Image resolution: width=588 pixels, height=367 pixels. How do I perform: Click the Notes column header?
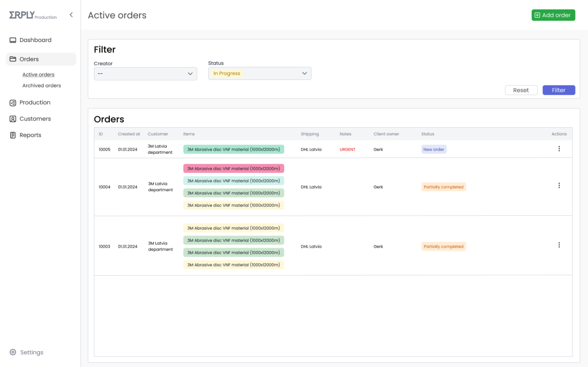click(x=345, y=134)
